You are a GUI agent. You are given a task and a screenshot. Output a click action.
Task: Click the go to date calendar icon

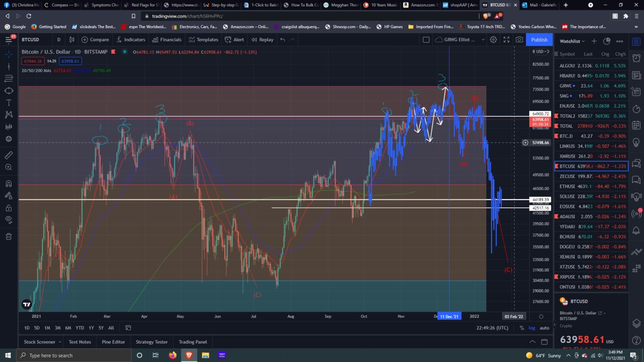pos(128,328)
